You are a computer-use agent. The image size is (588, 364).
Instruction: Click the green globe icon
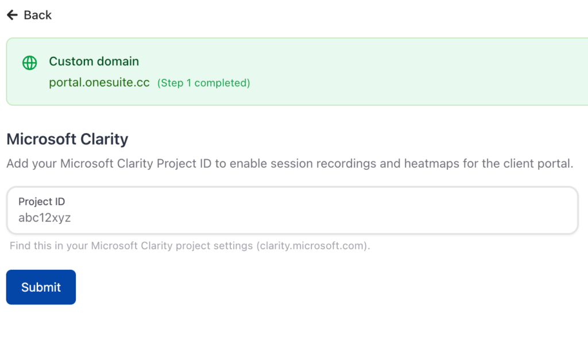[x=29, y=63]
